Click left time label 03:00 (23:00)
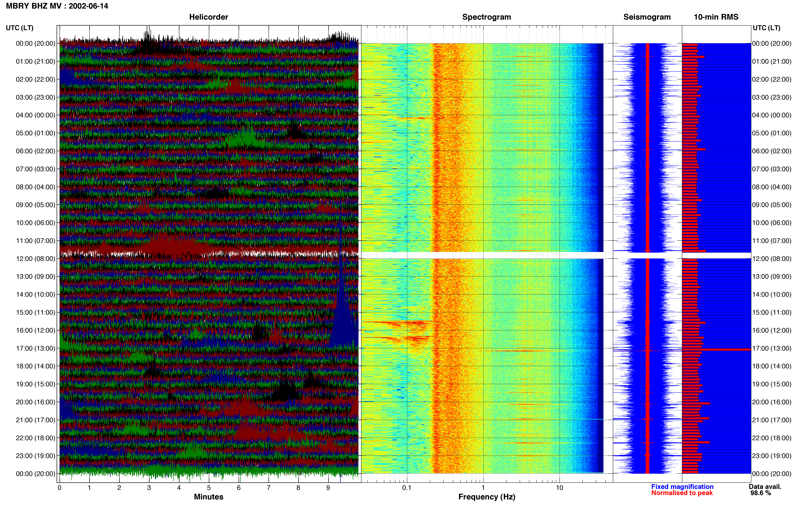The width and height of the screenshot is (812, 508). click(x=36, y=97)
